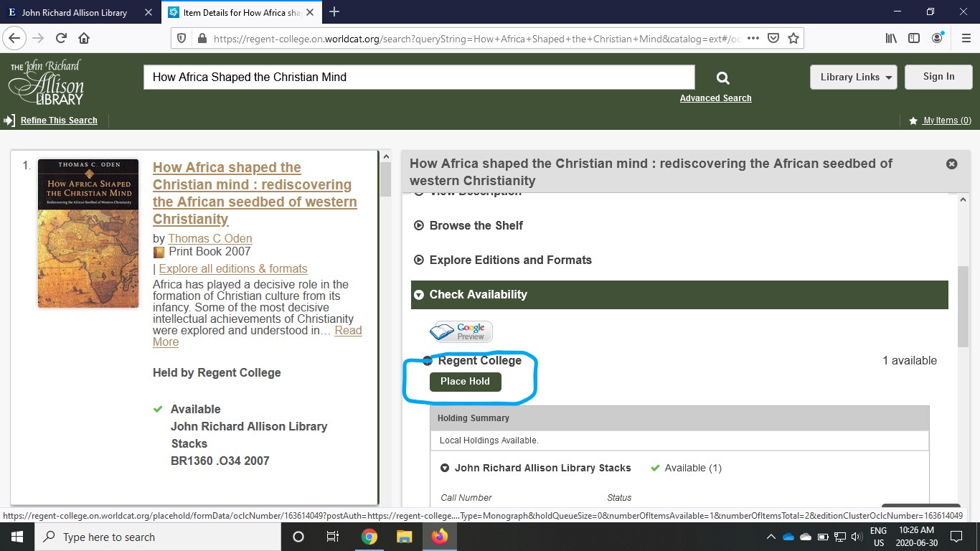Click the Google Preview book icon

tap(461, 331)
